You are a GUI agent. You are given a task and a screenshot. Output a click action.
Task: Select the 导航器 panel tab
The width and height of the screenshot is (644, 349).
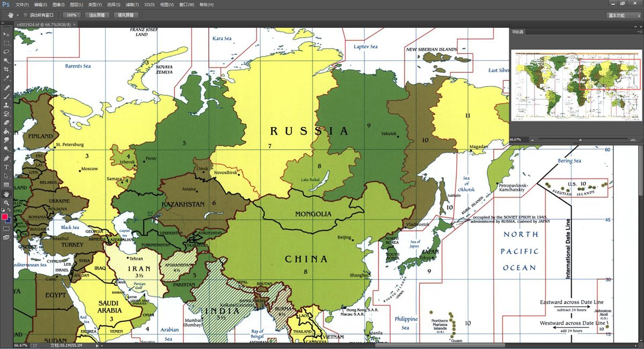tap(518, 32)
